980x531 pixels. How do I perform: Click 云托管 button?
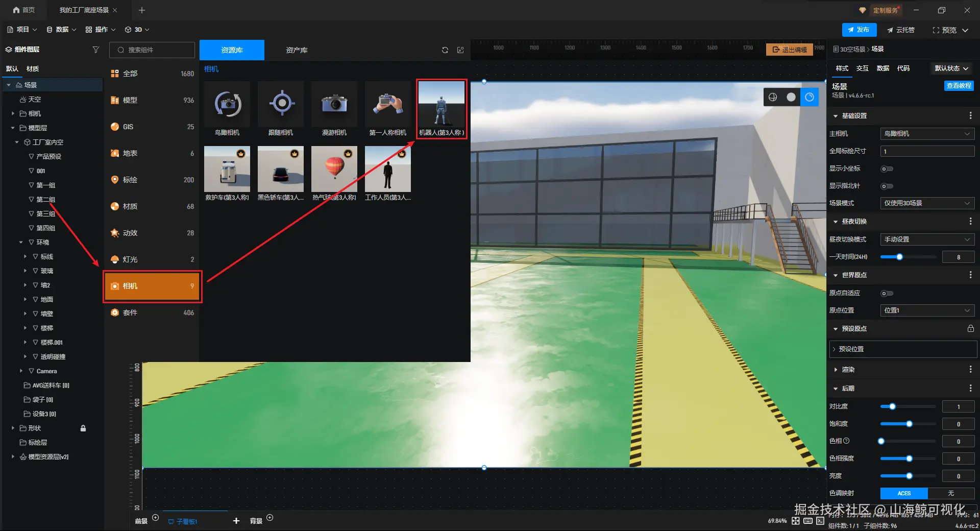(x=901, y=30)
